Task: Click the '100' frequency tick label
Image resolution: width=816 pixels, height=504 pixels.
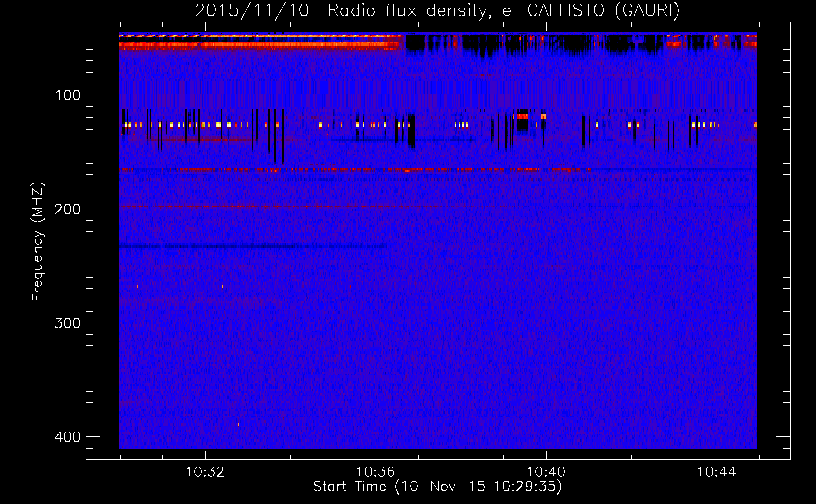Action: [68, 95]
